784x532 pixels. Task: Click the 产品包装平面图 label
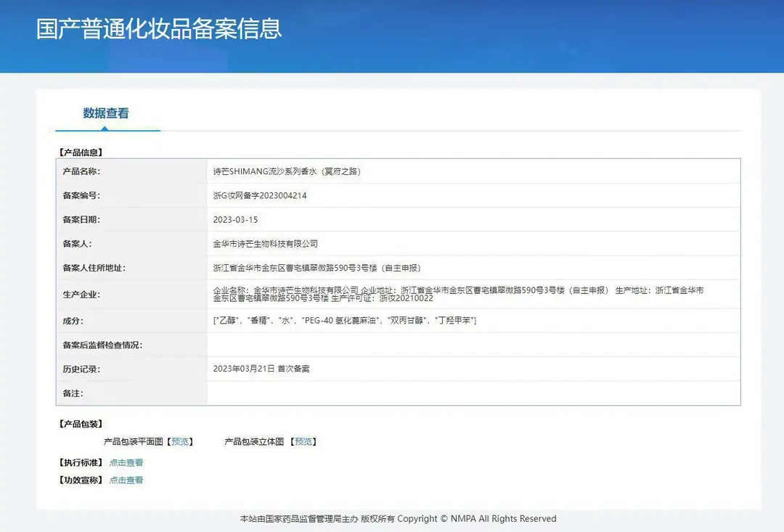pos(134,441)
